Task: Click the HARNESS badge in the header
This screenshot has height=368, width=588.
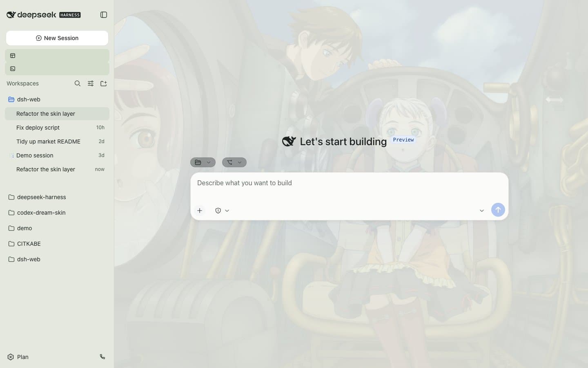Action: coord(70,15)
